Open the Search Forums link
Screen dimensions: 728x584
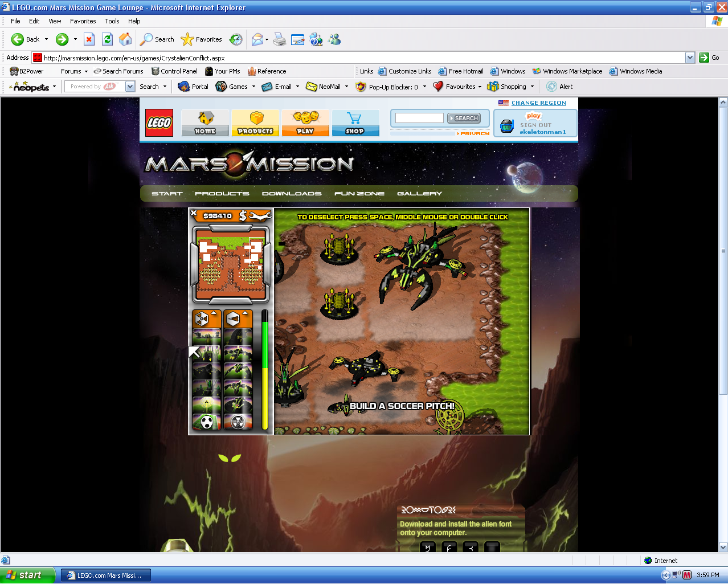pos(118,71)
